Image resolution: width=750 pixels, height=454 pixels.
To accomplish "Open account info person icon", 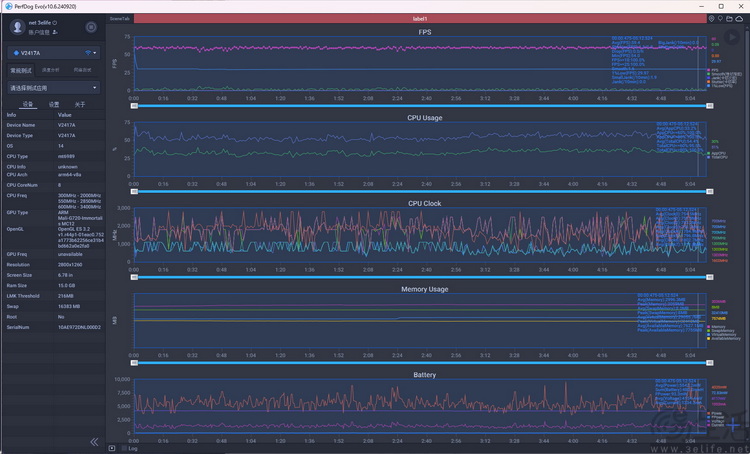I will [x=55, y=32].
